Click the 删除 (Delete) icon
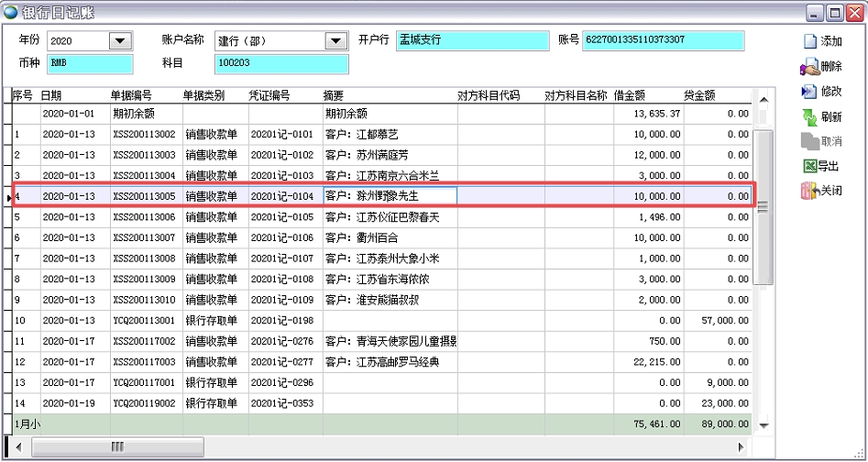This screenshot has height=462, width=868. pyautogui.click(x=809, y=67)
